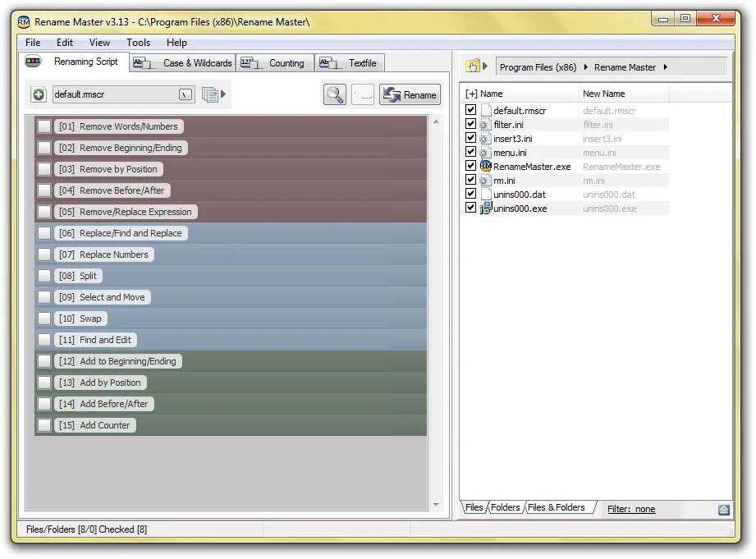Expand the [09] Select and Move step

[x=103, y=297]
